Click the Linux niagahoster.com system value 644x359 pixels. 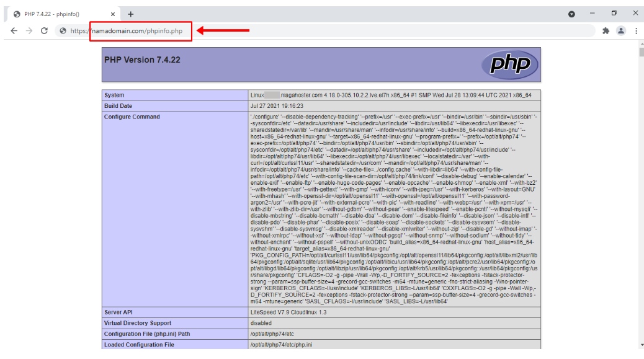point(391,95)
